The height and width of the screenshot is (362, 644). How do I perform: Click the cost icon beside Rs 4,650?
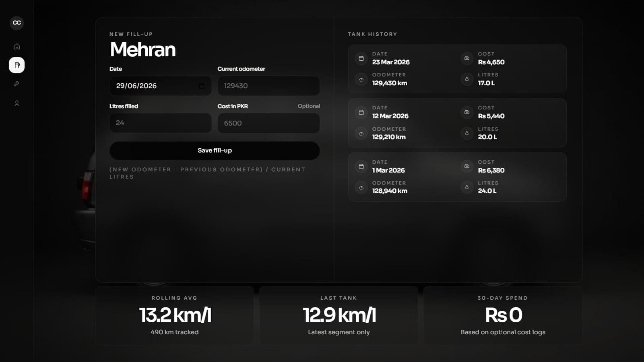pyautogui.click(x=467, y=58)
